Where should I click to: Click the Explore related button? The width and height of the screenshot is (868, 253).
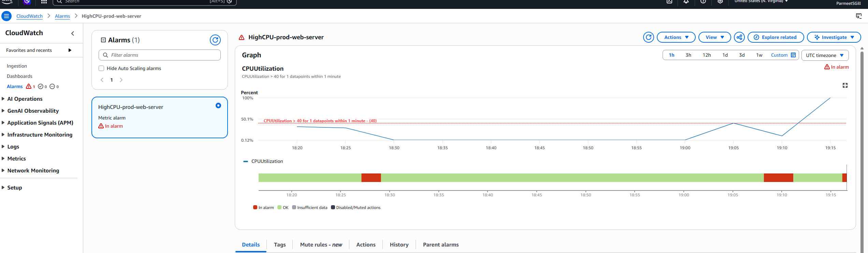click(776, 37)
